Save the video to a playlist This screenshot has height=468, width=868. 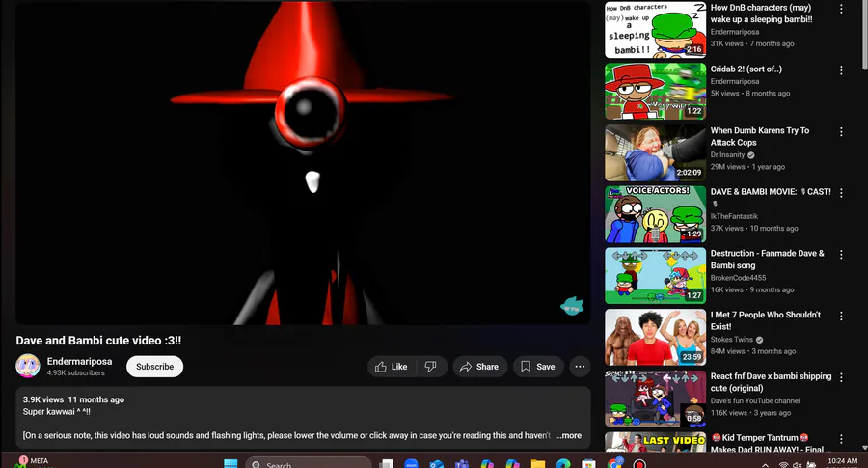click(x=538, y=367)
